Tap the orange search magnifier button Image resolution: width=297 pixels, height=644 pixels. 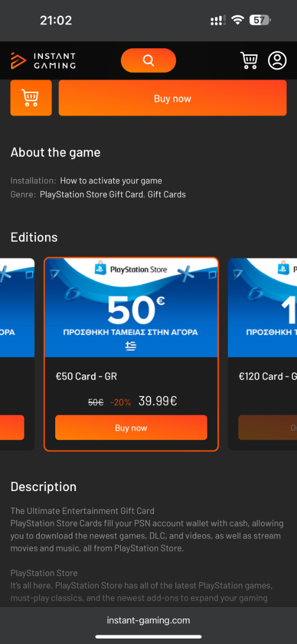point(148,60)
